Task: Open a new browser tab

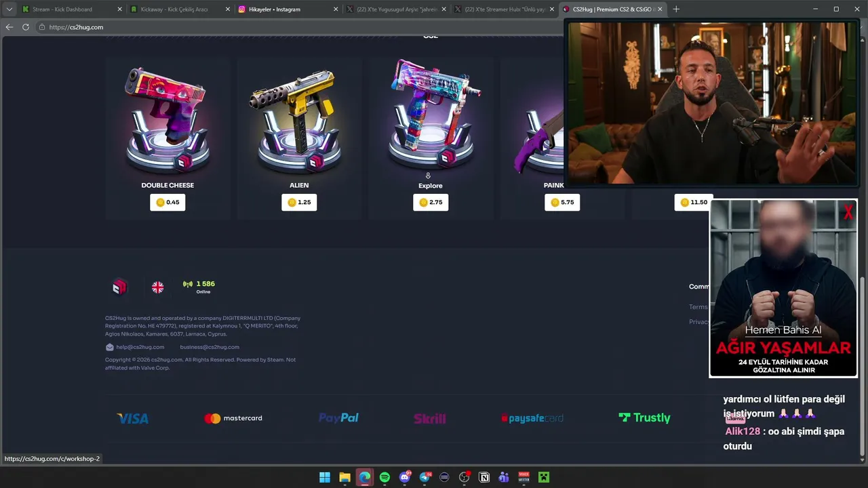Action: coord(676,9)
